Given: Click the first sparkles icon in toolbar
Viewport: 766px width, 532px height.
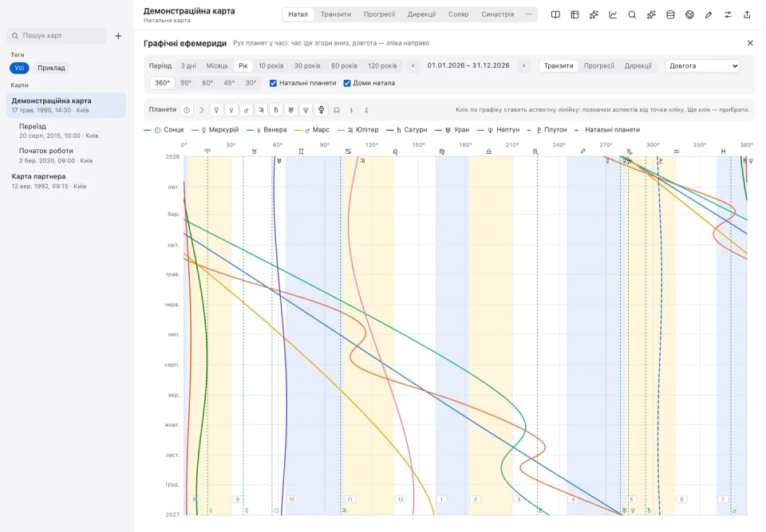Looking at the screenshot, I should coord(594,14).
